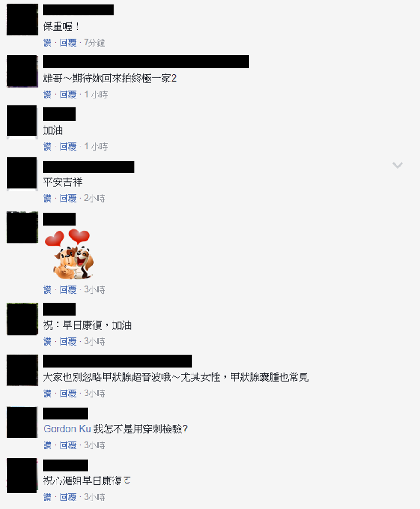Like the 終極一家2 comment
This screenshot has height=509, width=420.
[x=47, y=94]
